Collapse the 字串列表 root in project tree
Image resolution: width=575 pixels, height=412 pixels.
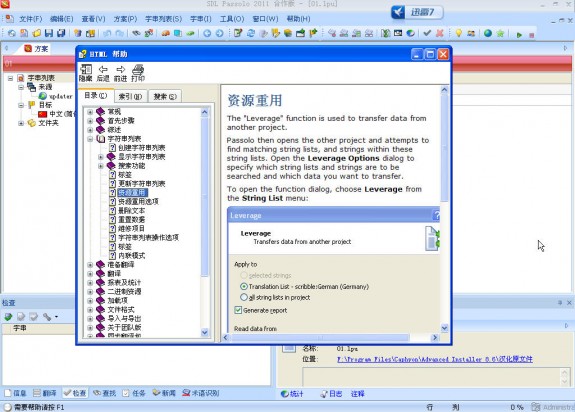pyautogui.click(x=11, y=78)
